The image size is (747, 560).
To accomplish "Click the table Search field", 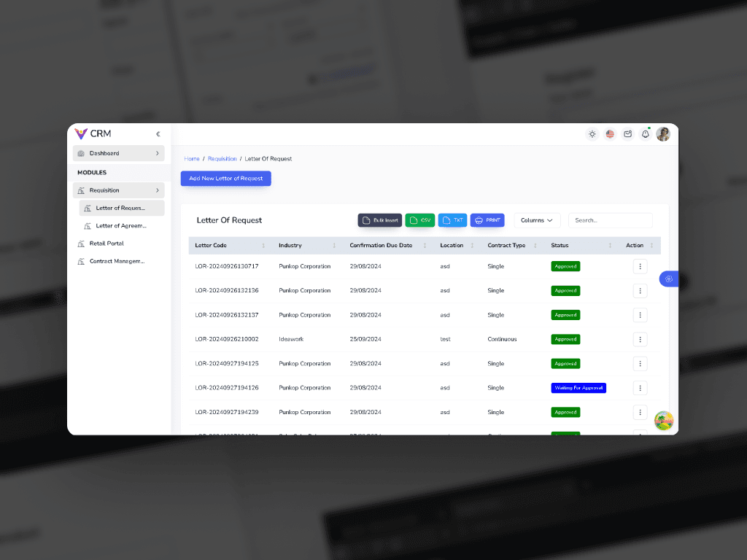I will click(610, 220).
